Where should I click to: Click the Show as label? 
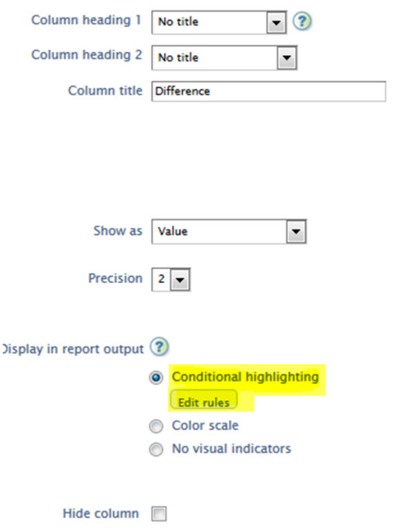point(118,231)
